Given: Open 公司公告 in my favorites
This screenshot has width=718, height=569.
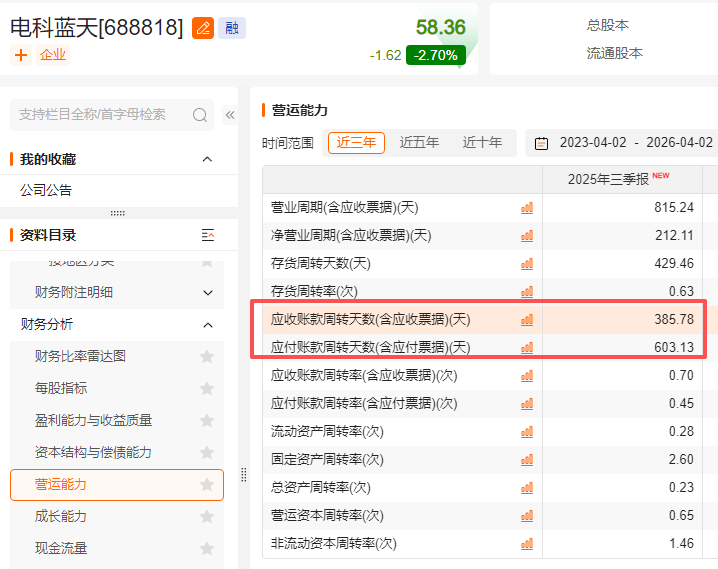Looking at the screenshot, I should 46,190.
